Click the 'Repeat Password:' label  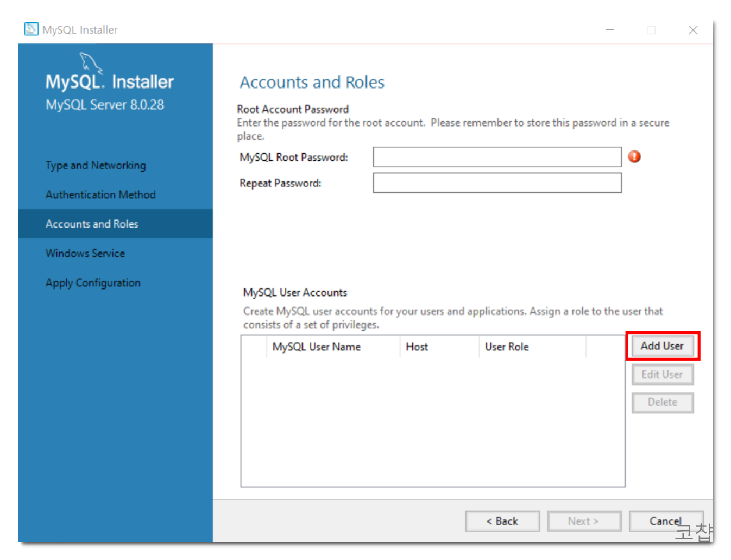280,183
